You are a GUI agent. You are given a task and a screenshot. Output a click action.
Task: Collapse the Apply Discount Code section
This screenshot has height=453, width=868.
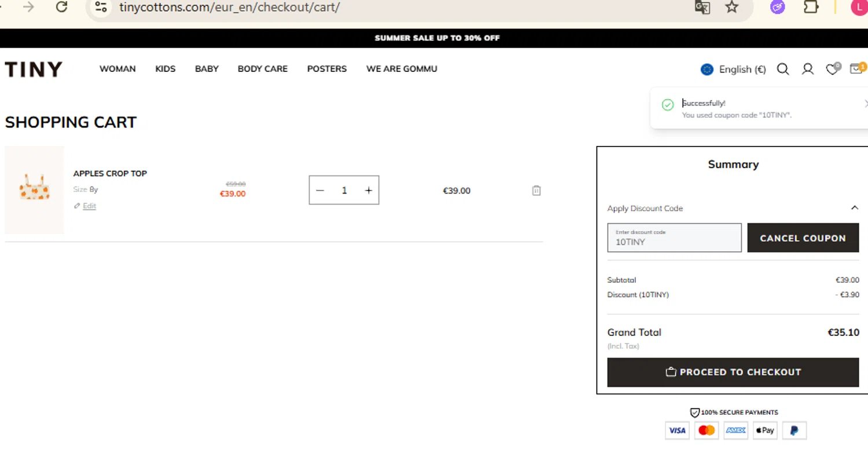[x=854, y=208]
